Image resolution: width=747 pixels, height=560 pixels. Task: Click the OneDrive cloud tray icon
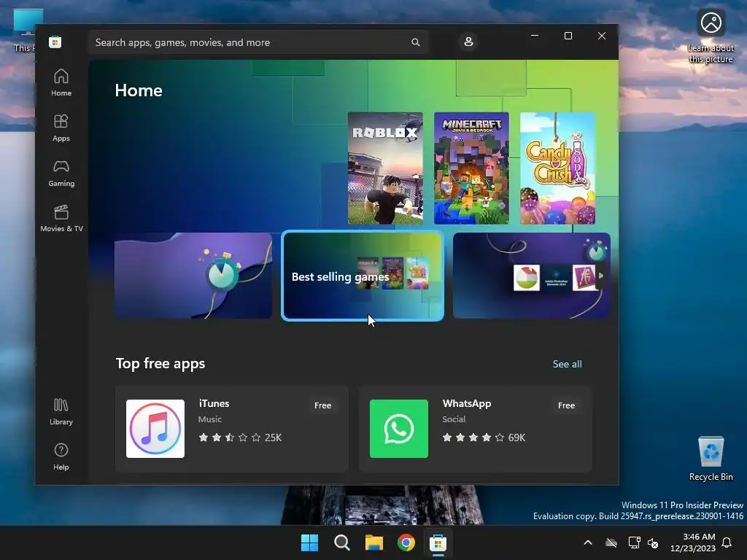tap(611, 542)
